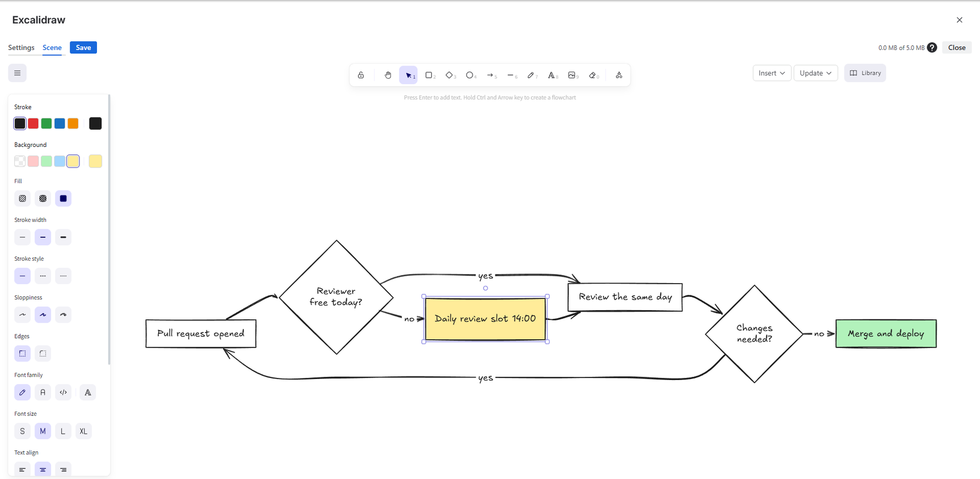Viewport: 980px width, 479px height.
Task: Pick the red stroke color swatch
Action: pyautogui.click(x=33, y=123)
